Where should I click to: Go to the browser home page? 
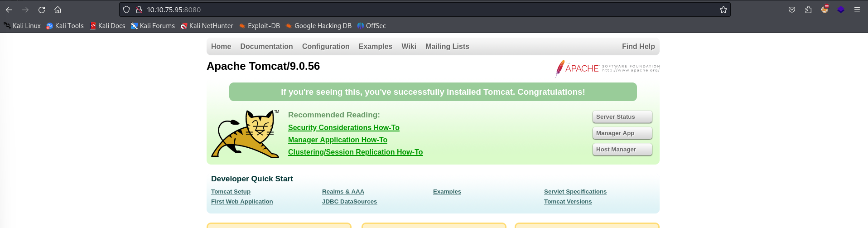coord(58,10)
